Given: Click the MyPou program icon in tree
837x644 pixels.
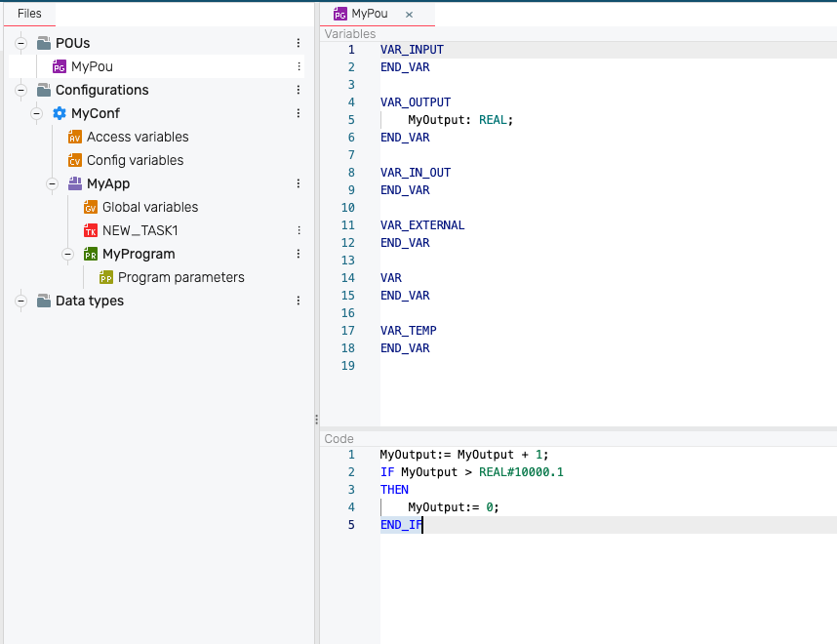Looking at the screenshot, I should (60, 67).
